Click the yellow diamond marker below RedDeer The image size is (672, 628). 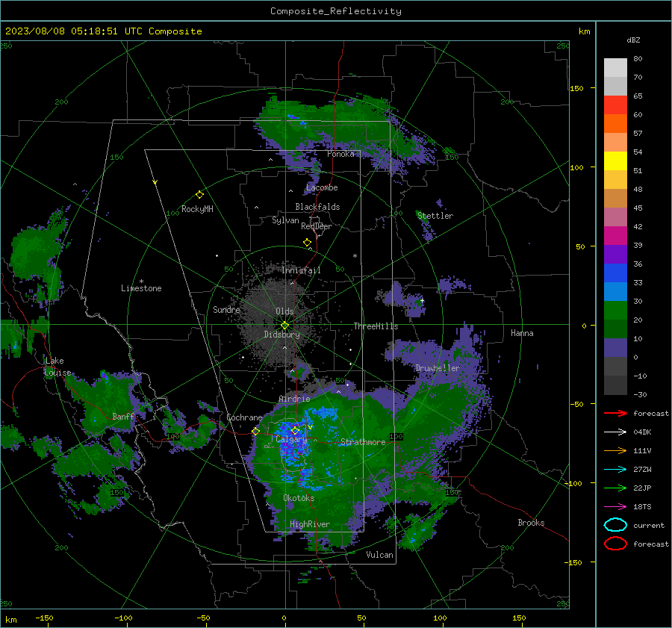pos(307,243)
